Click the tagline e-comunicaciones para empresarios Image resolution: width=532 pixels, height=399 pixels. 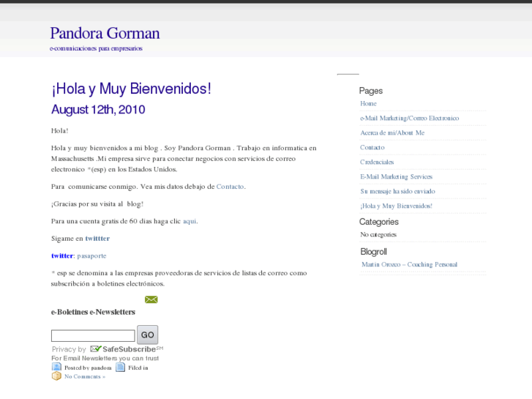pos(96,48)
